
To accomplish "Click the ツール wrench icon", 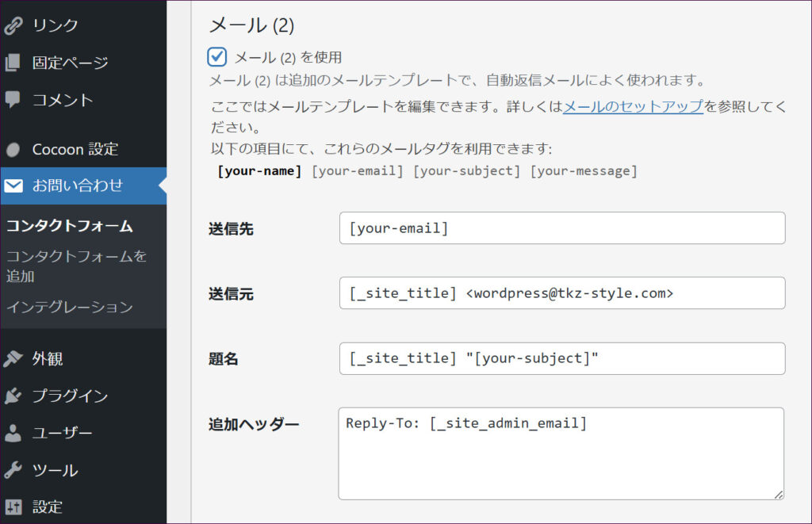I will click(x=13, y=470).
